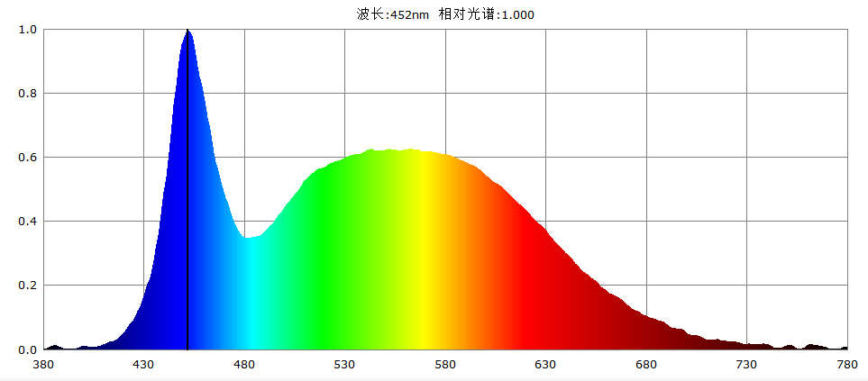This screenshot has width=868, height=381.
Task: Click the dark red tail near 680nm
Action: [645, 333]
